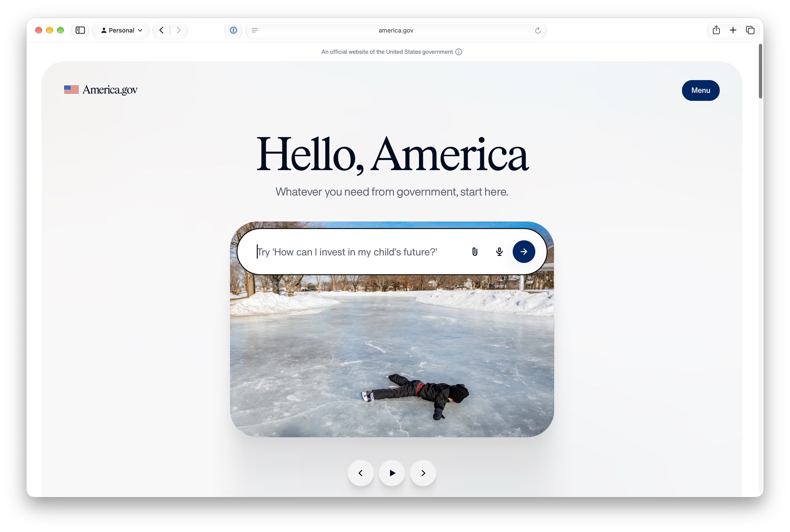The width and height of the screenshot is (790, 532).
Task: Start voice input with the microphone
Action: click(x=499, y=252)
